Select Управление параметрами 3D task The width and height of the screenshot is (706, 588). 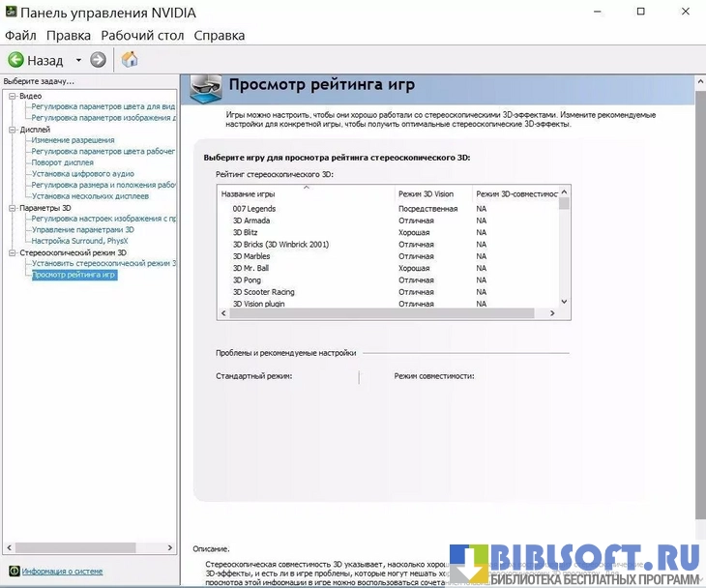click(82, 230)
